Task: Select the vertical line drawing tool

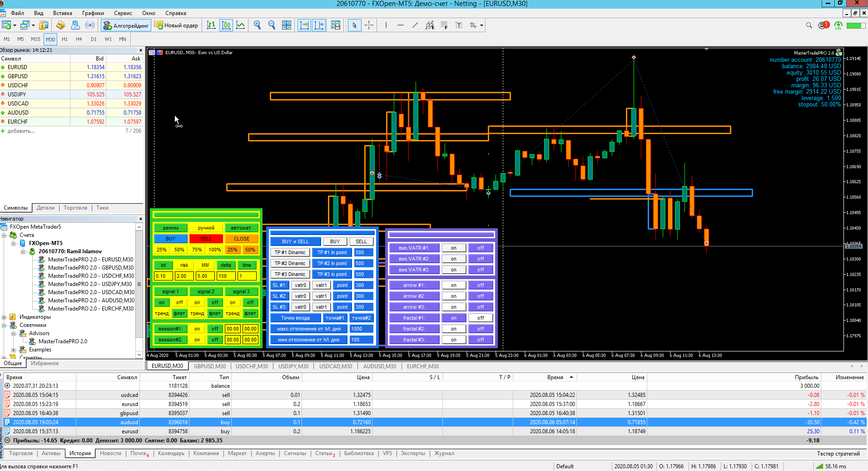Action: click(386, 25)
